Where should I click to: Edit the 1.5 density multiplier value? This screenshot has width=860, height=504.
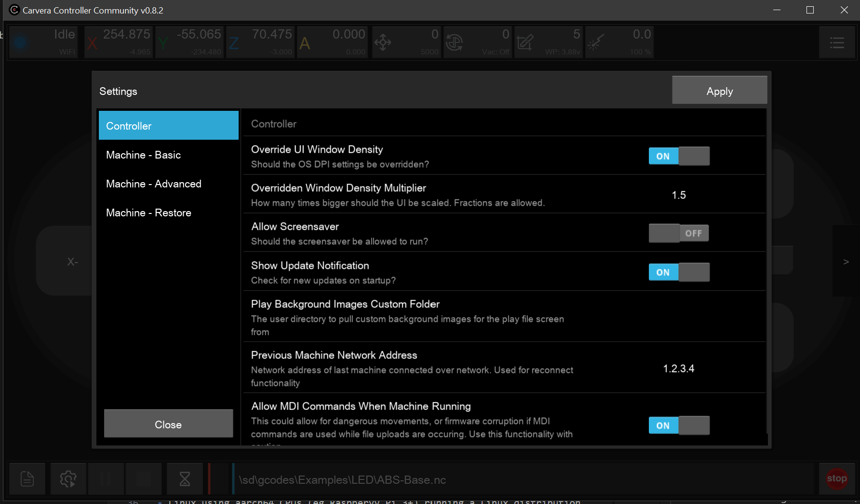pyautogui.click(x=679, y=195)
